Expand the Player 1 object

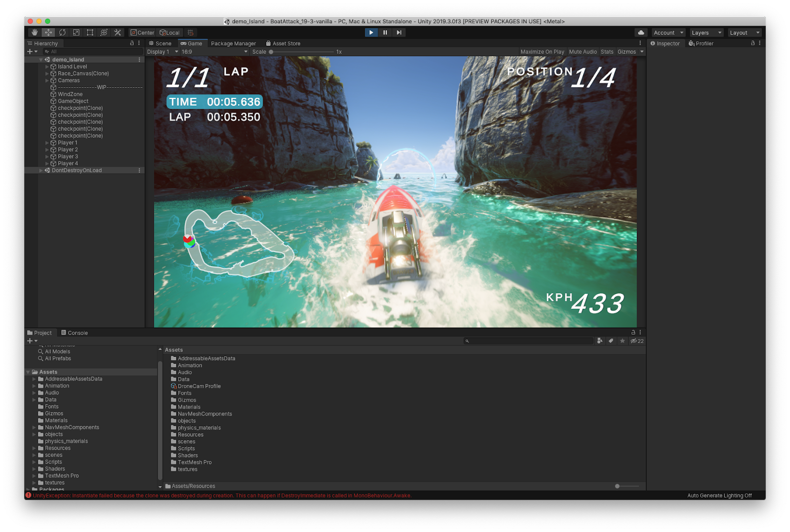[47, 143]
